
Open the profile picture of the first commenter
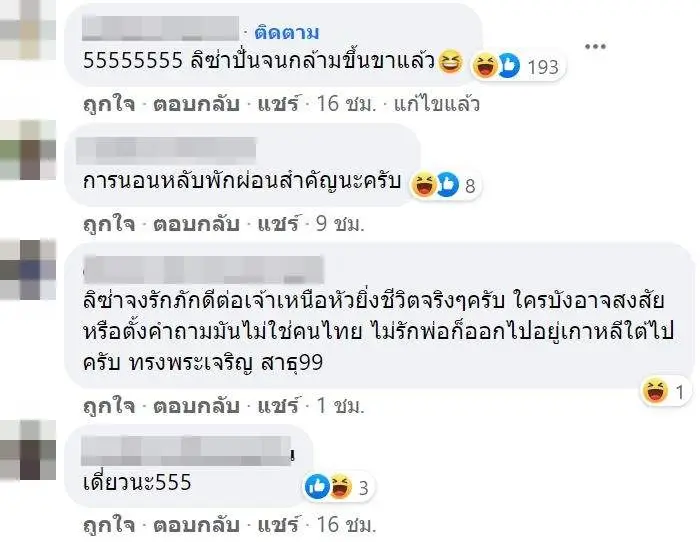pos(28,29)
